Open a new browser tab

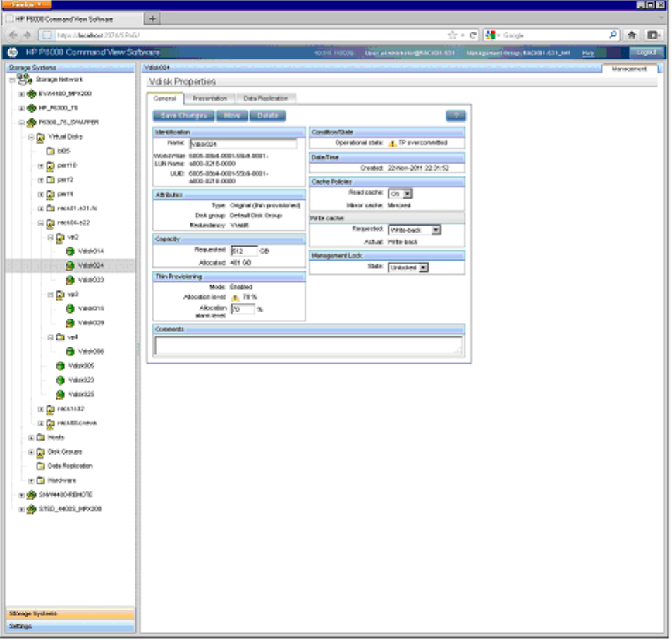coord(152,18)
